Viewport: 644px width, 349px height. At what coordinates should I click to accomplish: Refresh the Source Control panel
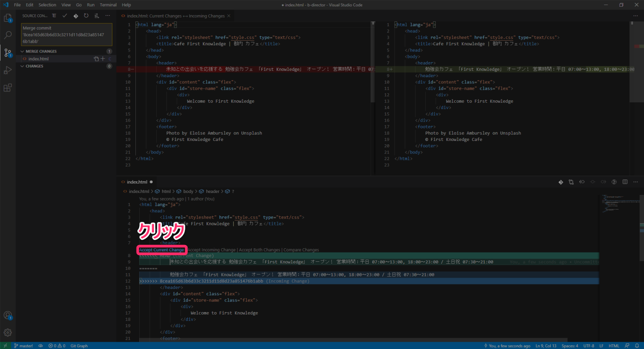tap(86, 16)
